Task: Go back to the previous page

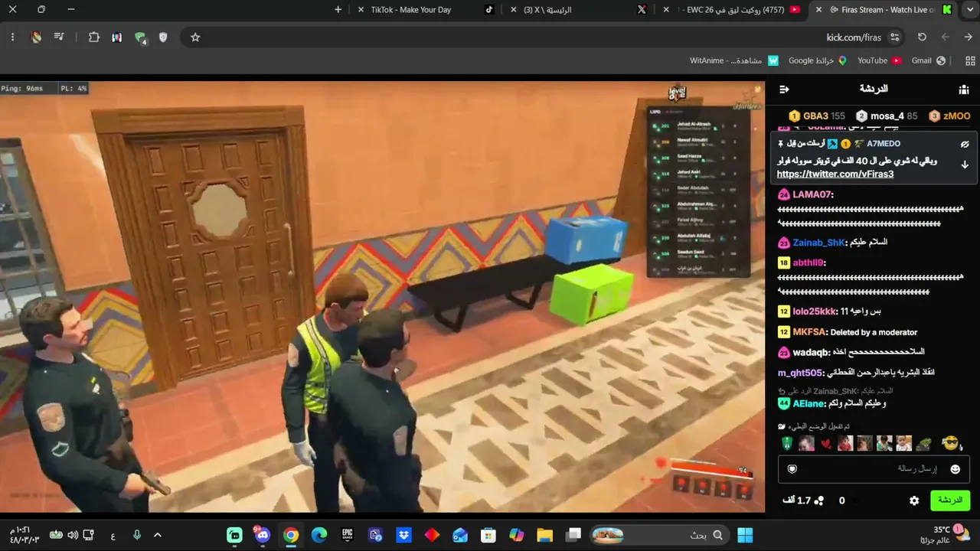Action: (x=968, y=37)
